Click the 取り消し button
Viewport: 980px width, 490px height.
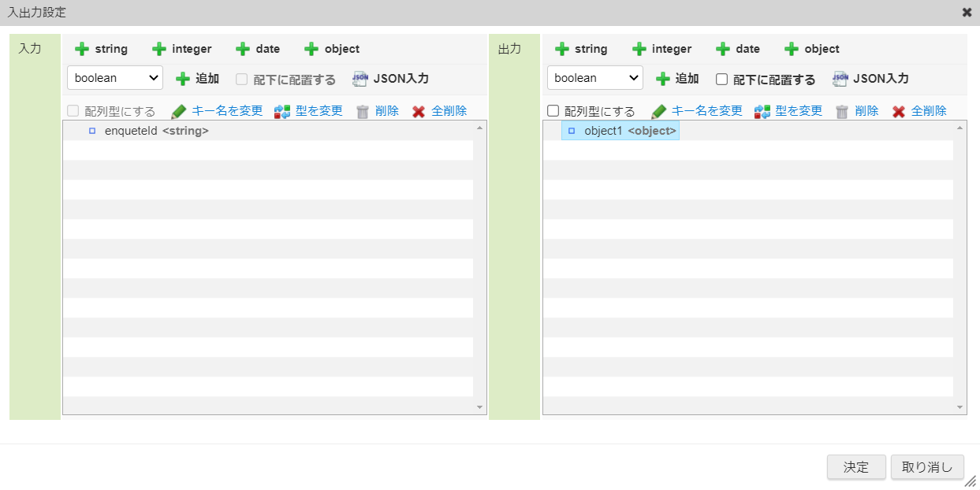coord(927,467)
